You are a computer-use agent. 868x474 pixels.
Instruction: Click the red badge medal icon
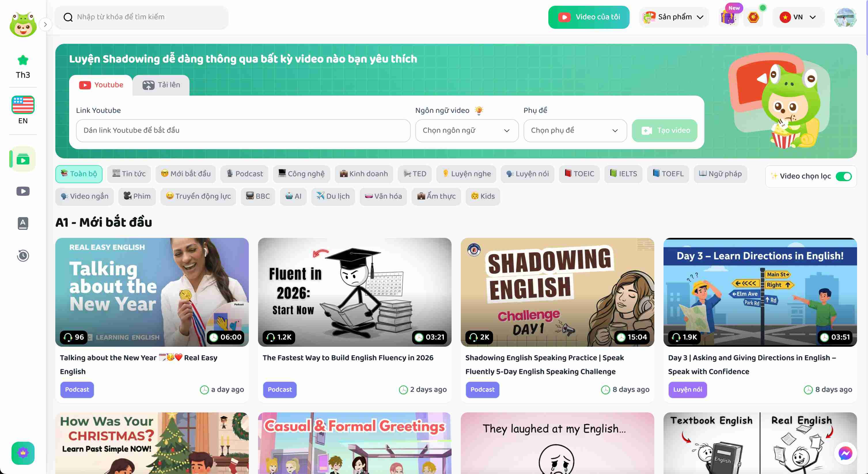click(x=753, y=17)
